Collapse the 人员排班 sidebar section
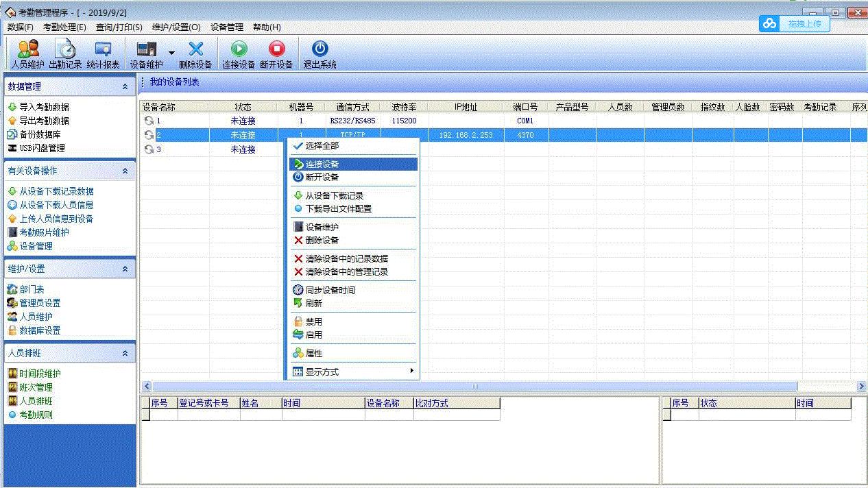Image resolution: width=868 pixels, height=488 pixels. point(125,353)
